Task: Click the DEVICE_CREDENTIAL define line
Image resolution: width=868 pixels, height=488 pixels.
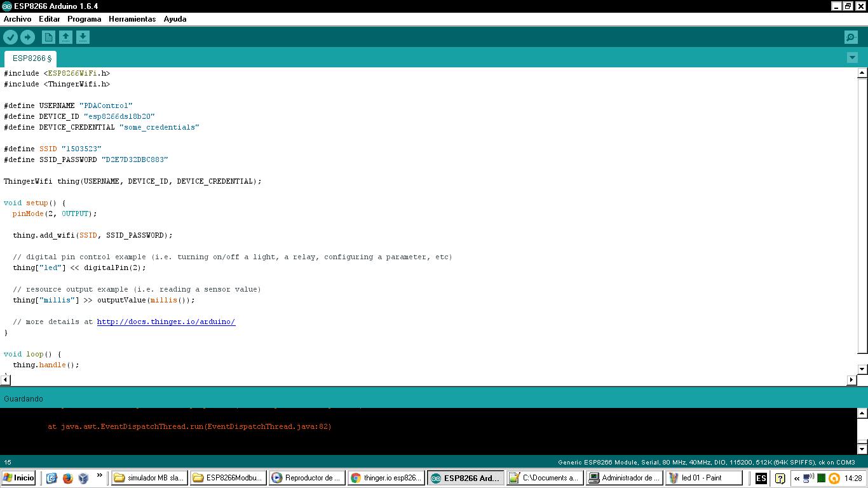Action: tap(102, 127)
